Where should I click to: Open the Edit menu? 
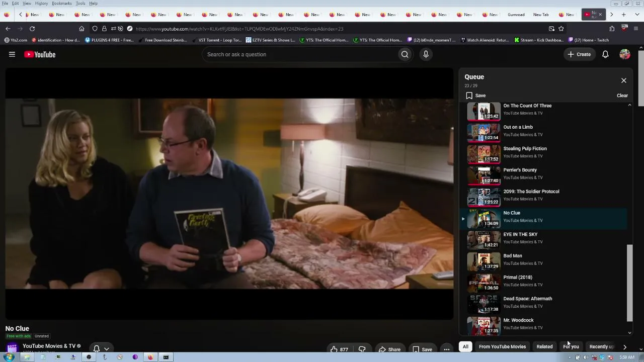point(16,4)
